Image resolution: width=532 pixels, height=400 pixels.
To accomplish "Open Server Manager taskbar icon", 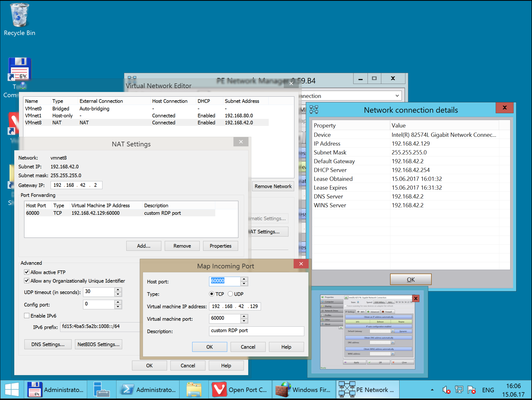I will tap(101, 389).
